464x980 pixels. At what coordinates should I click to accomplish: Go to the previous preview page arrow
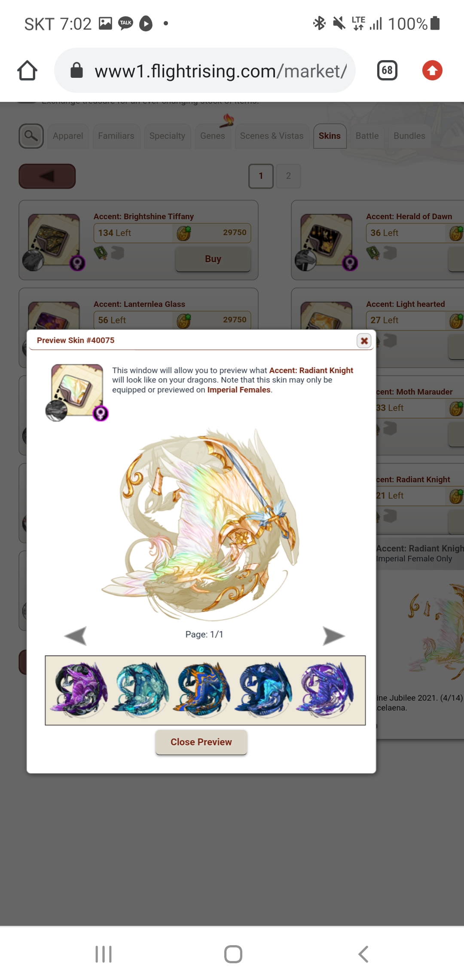[76, 636]
